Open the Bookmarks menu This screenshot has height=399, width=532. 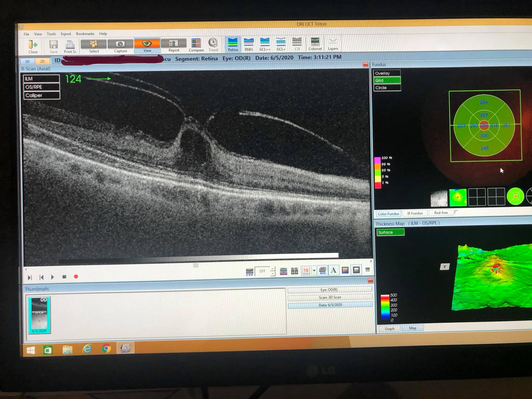pyautogui.click(x=85, y=34)
